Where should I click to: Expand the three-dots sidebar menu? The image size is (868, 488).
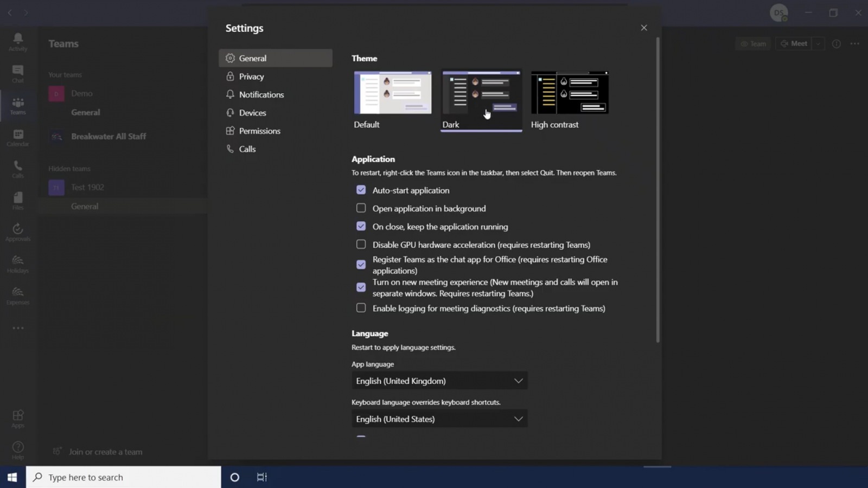click(17, 328)
